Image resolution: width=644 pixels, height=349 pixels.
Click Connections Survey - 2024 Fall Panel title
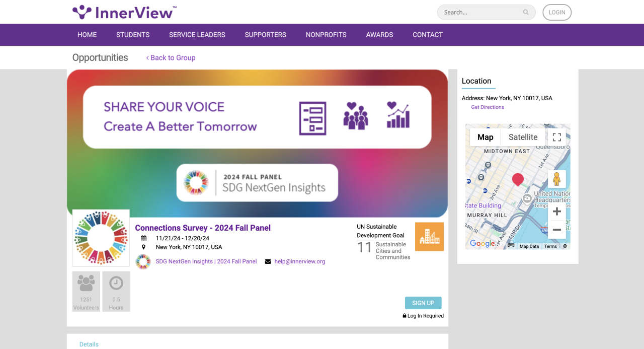[x=203, y=228]
